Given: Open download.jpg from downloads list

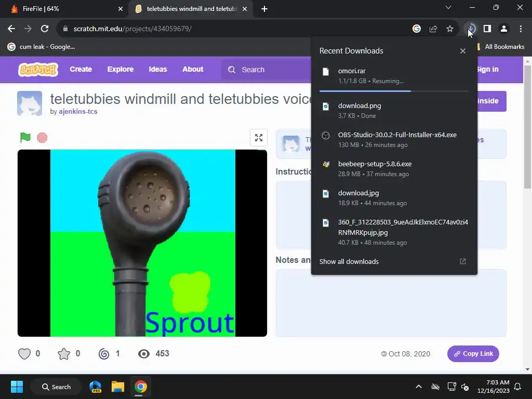Looking at the screenshot, I should 394,198.
